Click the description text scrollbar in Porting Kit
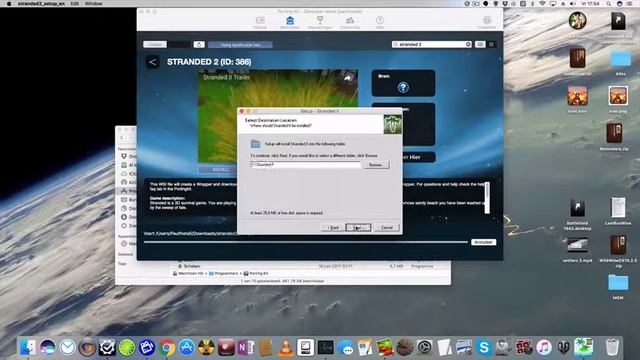This screenshot has height=360, width=640. (487, 198)
